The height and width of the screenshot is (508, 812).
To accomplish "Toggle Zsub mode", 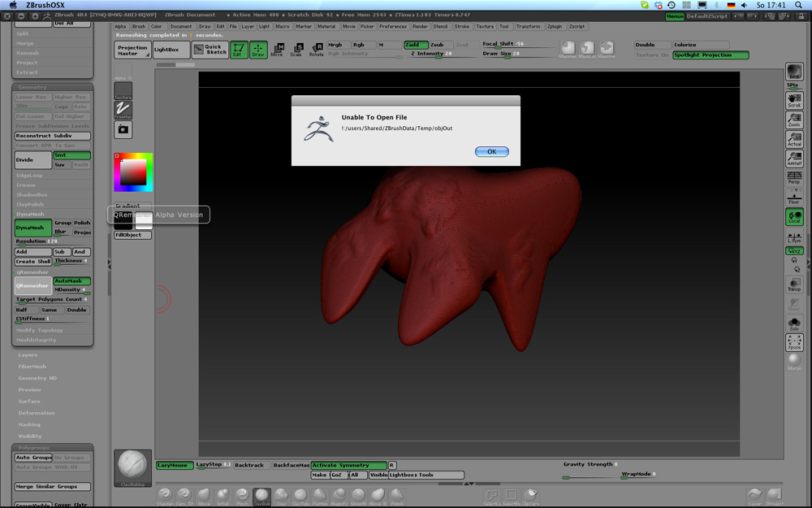I will pyautogui.click(x=442, y=45).
